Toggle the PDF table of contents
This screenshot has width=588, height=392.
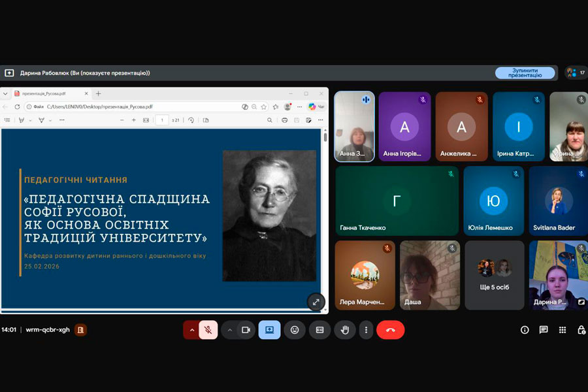click(7, 120)
